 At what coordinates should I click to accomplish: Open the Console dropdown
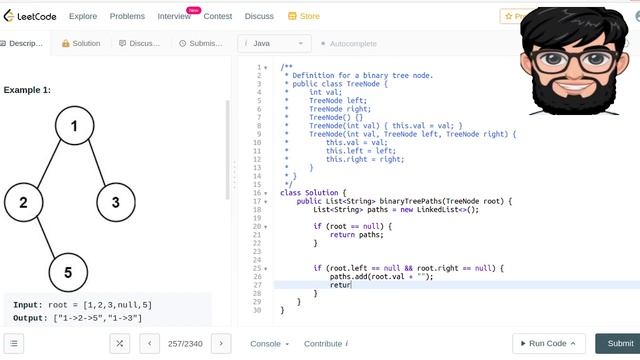point(269,344)
